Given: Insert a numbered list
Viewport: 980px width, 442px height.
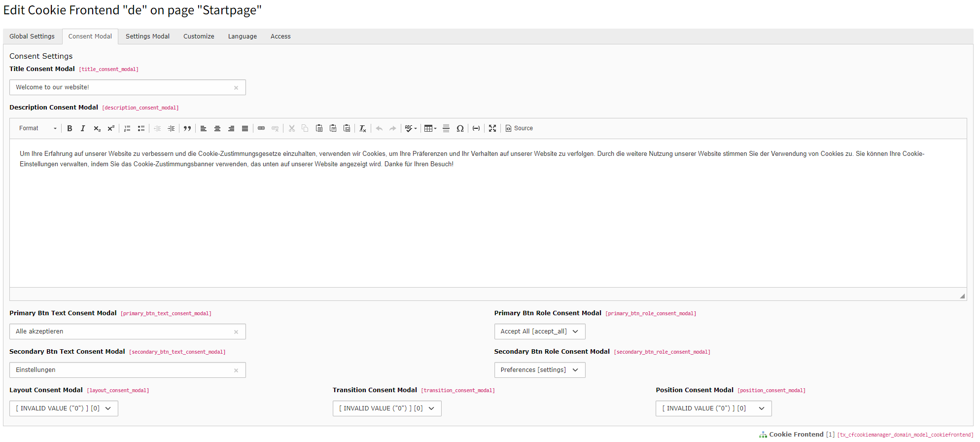Looking at the screenshot, I should 127,128.
